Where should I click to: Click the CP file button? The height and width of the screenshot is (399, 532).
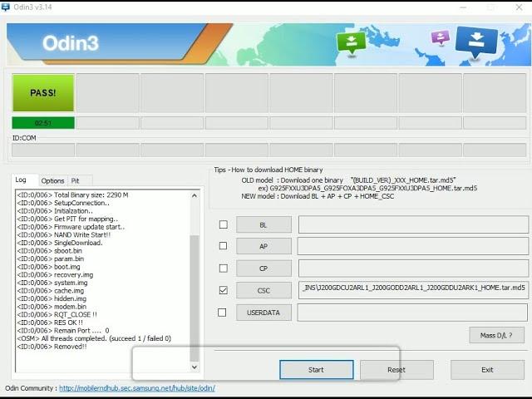pos(264,268)
